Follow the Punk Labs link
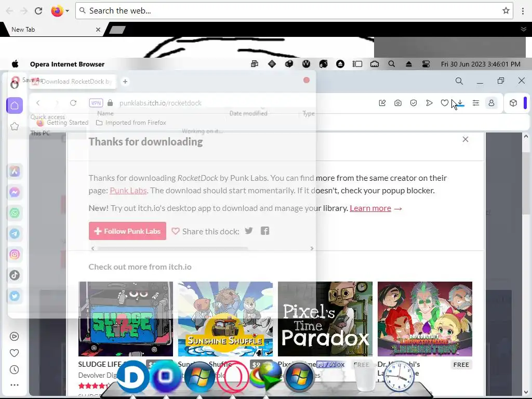This screenshot has height=399, width=532. pyautogui.click(x=128, y=190)
